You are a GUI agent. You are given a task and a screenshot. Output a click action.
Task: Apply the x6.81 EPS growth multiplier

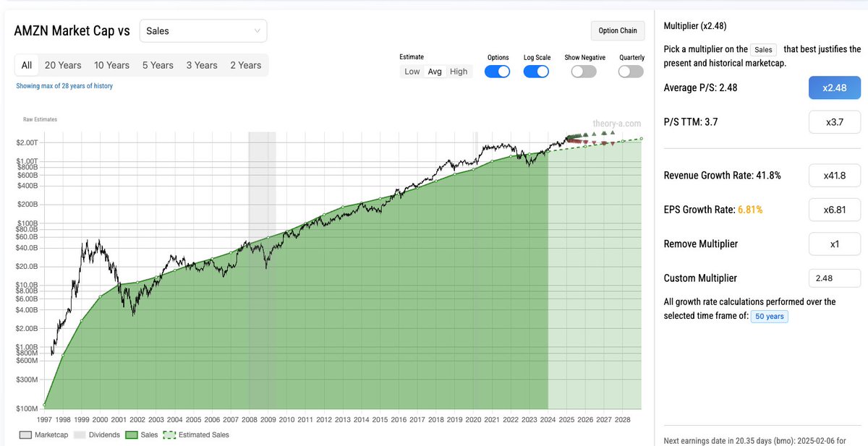coord(834,209)
